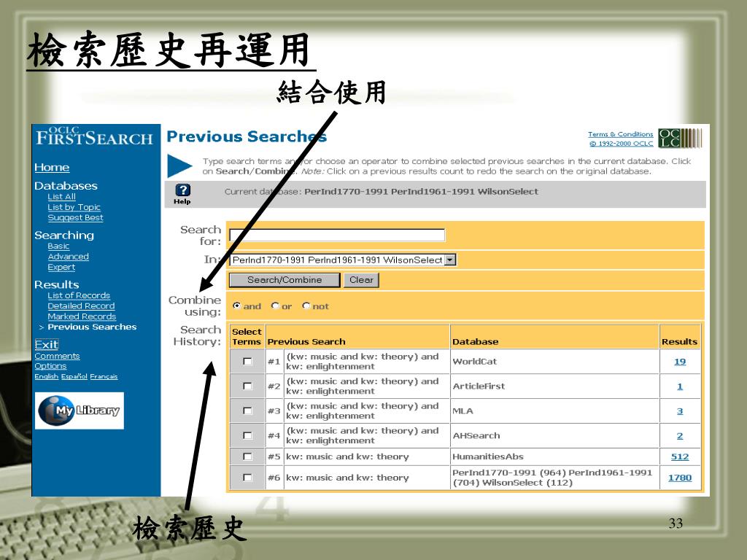Click the Search for text field

point(337,236)
